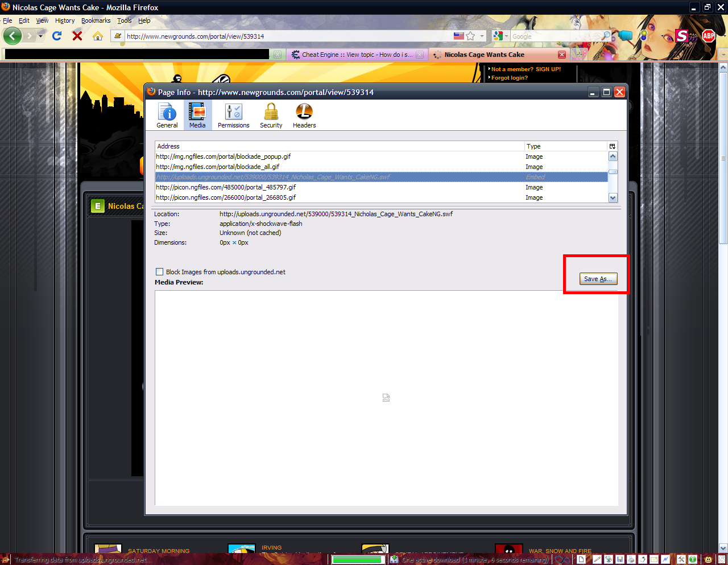Click the URL address field
The image size is (728, 565).
[288, 36]
